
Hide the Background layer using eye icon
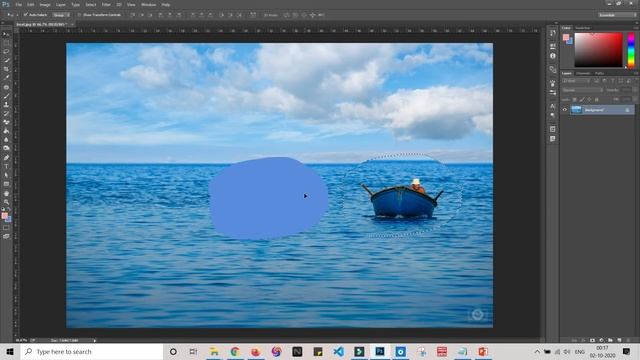pyautogui.click(x=565, y=110)
